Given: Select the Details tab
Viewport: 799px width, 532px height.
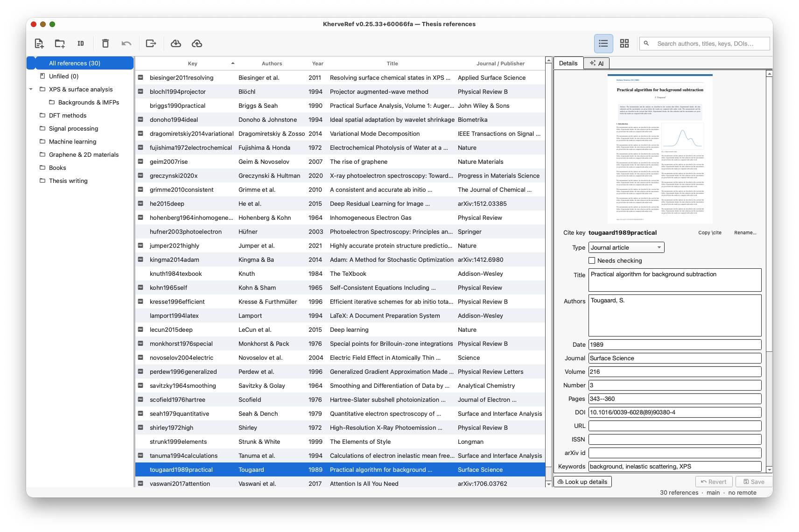Looking at the screenshot, I should (x=568, y=63).
